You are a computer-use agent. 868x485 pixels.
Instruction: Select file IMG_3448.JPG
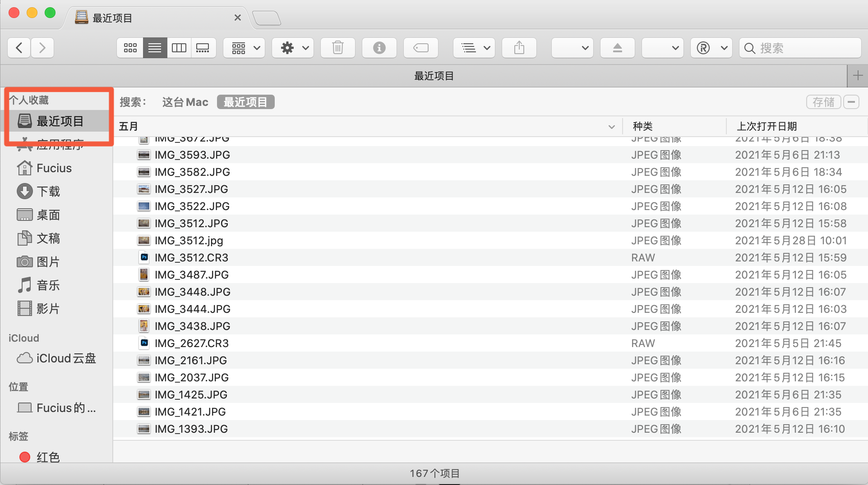[490, 292]
